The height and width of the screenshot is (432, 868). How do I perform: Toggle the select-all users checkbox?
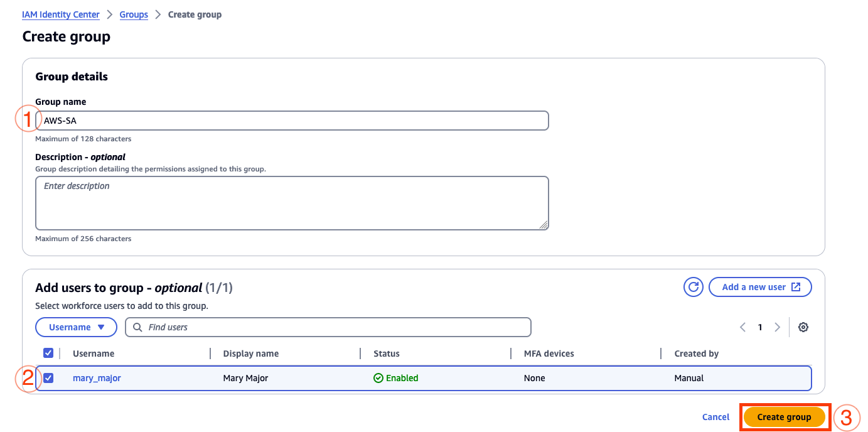48,353
